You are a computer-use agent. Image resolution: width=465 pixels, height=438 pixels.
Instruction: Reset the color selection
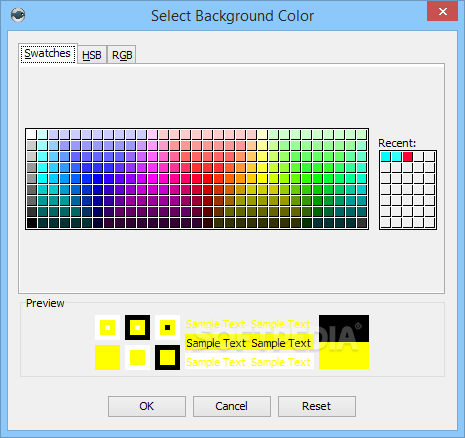coord(317,406)
